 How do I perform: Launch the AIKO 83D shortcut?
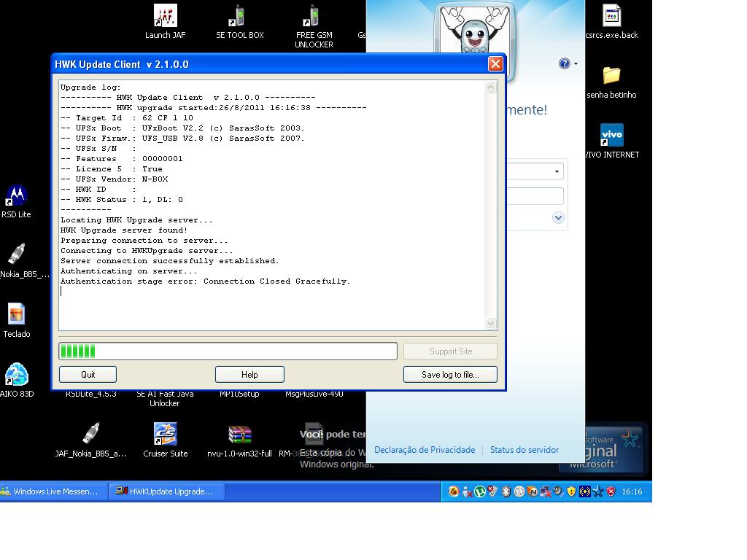tap(17, 381)
